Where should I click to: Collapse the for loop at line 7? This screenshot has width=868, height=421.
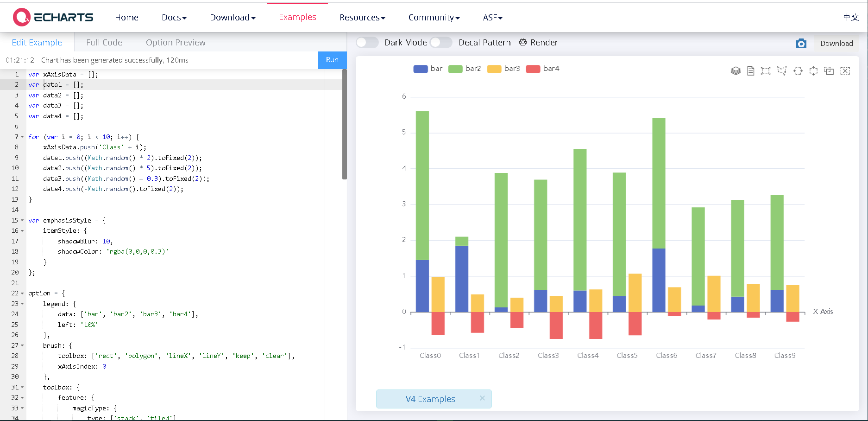click(22, 137)
